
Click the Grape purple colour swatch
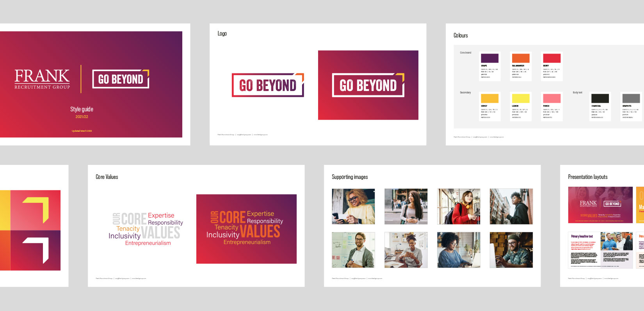pos(489,58)
